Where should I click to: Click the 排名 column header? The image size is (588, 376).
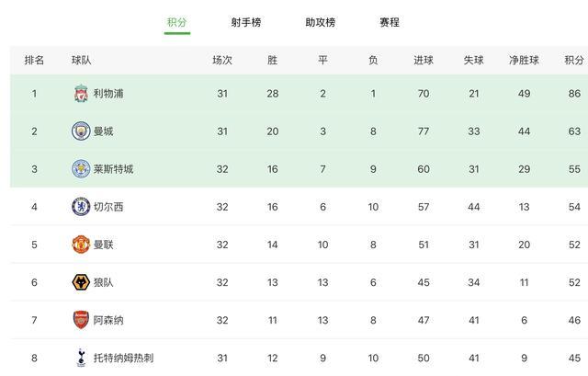[34, 60]
